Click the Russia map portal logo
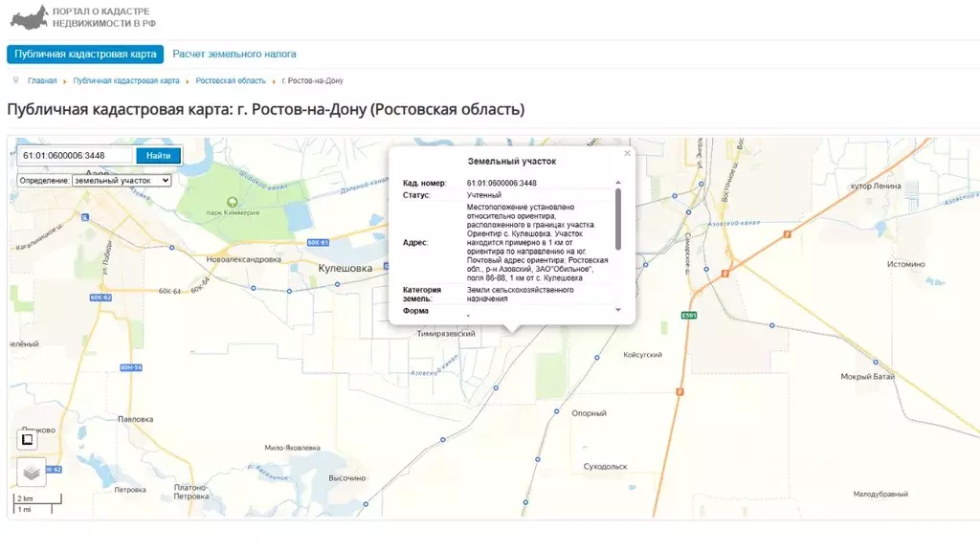Image resolution: width=980 pixels, height=551 pixels. coord(29,16)
